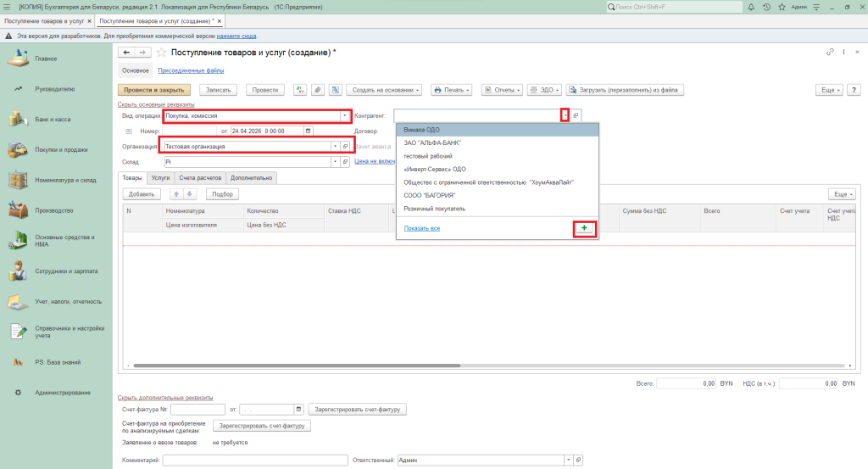Switch to the Счета расчетов tab

(199, 178)
